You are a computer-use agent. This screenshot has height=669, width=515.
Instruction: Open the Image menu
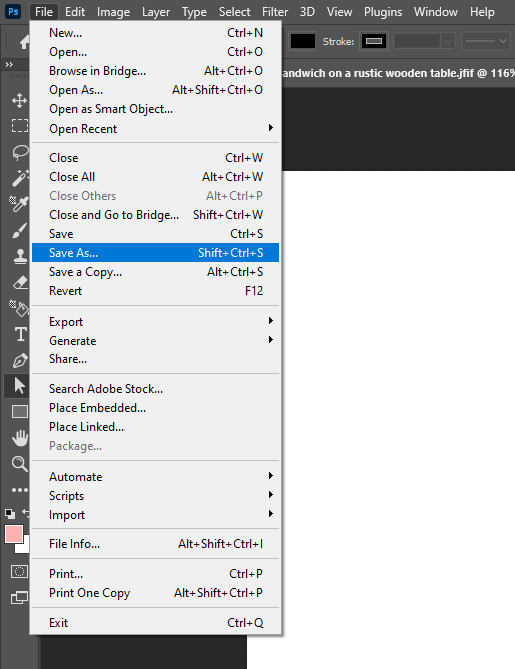(113, 12)
